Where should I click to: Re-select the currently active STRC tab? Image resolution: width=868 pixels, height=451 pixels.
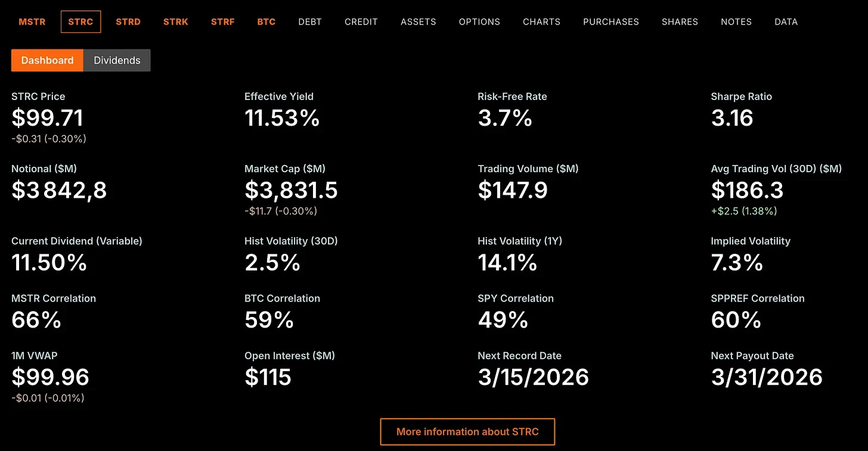[80, 21]
